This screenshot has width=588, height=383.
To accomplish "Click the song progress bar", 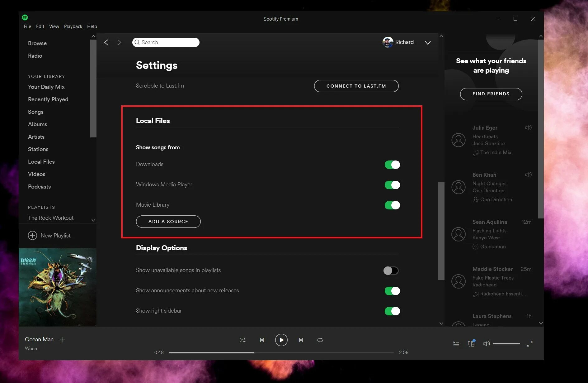I will [x=281, y=352].
